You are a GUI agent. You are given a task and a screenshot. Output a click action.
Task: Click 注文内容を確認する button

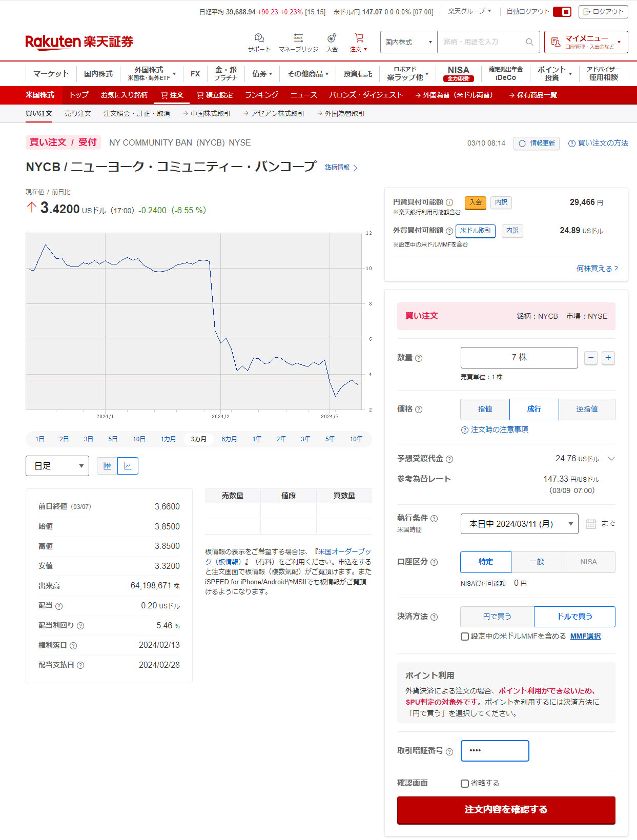click(x=506, y=810)
